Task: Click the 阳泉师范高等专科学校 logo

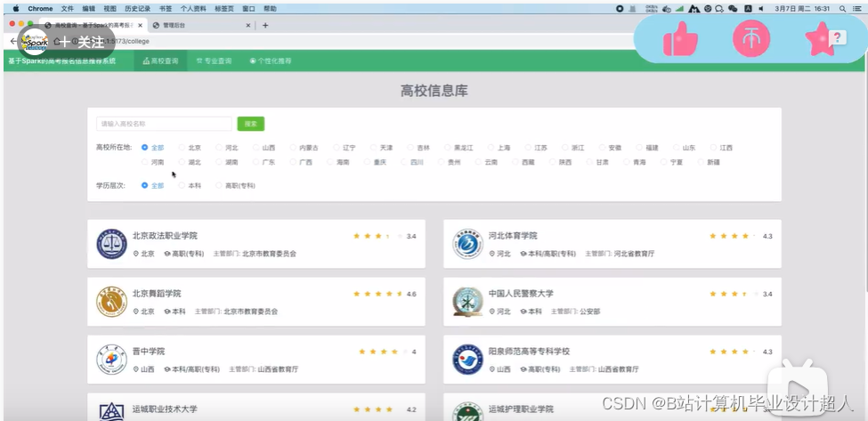Action: click(x=467, y=360)
